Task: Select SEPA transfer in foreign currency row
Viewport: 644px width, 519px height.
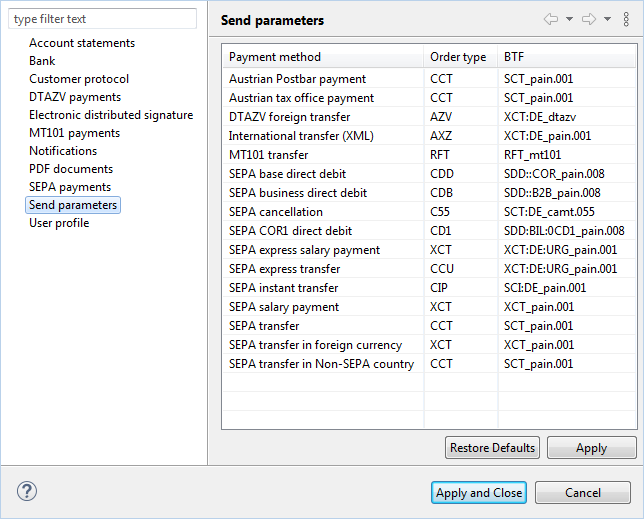Action: 429,345
